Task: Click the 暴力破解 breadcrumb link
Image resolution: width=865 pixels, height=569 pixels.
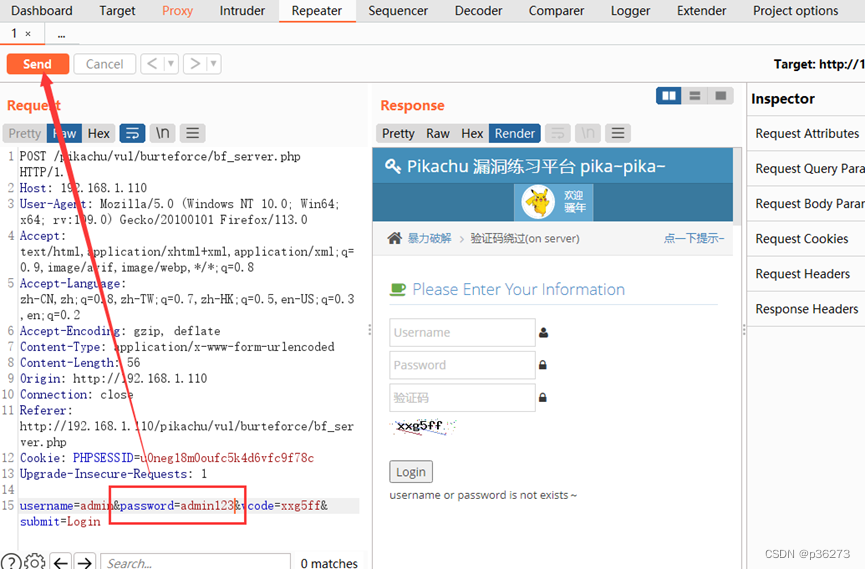Action: (429, 238)
